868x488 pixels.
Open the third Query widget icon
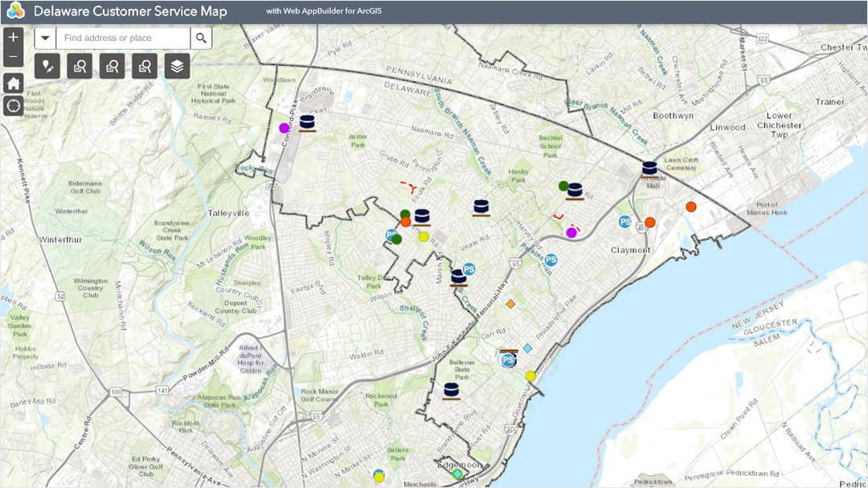(145, 67)
